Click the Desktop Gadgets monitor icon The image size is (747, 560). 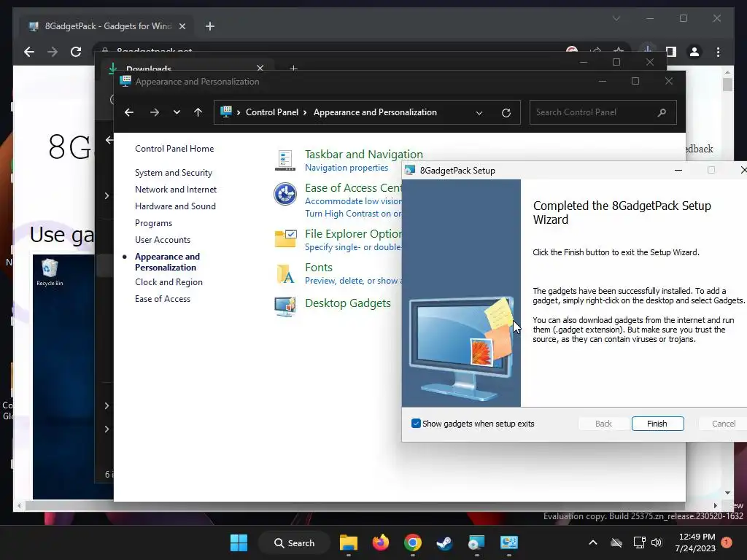[285, 306]
